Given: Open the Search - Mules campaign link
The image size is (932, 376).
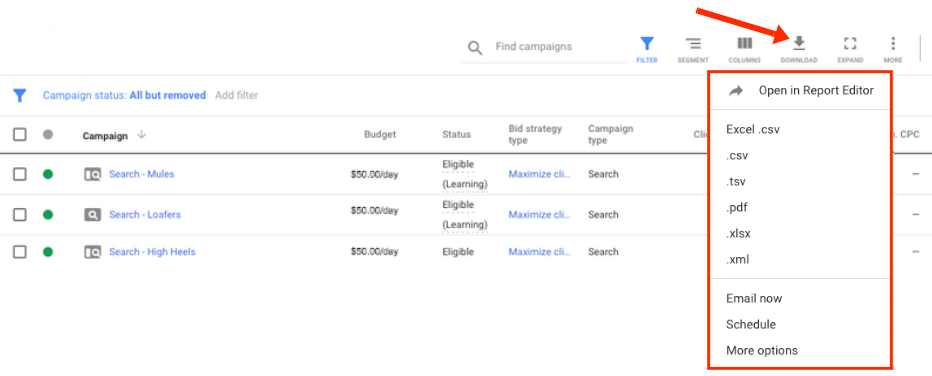Looking at the screenshot, I should tap(141, 174).
